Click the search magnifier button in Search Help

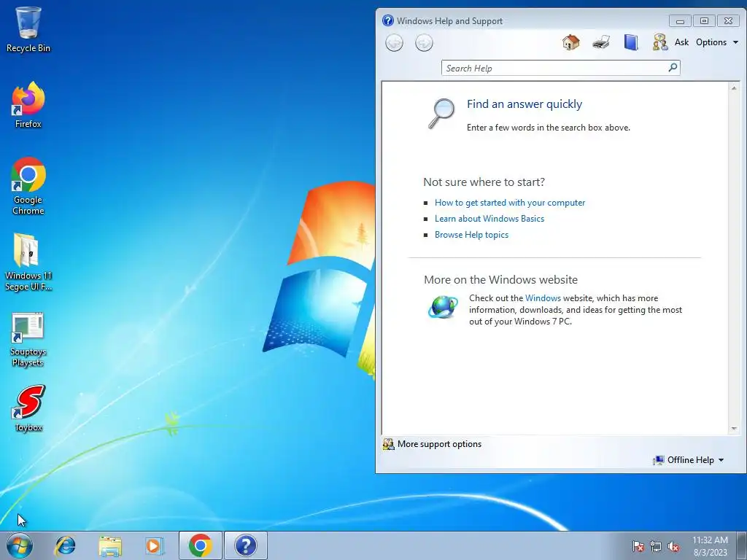673,68
